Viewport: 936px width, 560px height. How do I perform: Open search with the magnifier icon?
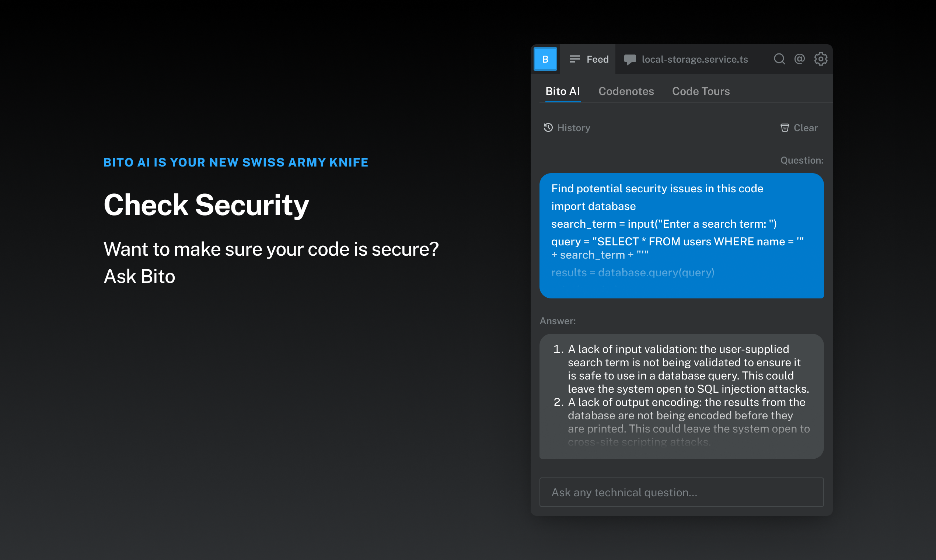779,59
